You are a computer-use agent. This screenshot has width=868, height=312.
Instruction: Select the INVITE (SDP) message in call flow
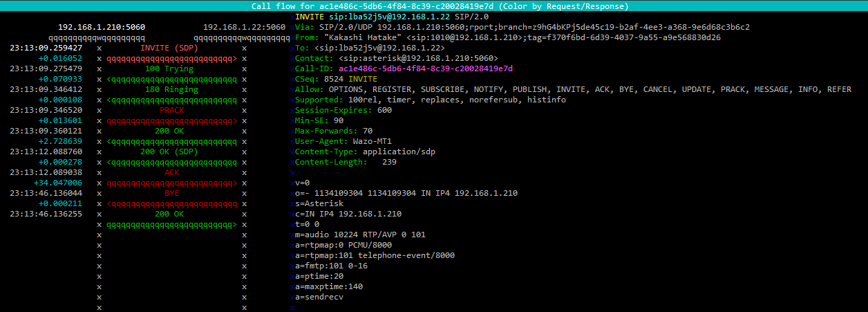click(x=169, y=48)
